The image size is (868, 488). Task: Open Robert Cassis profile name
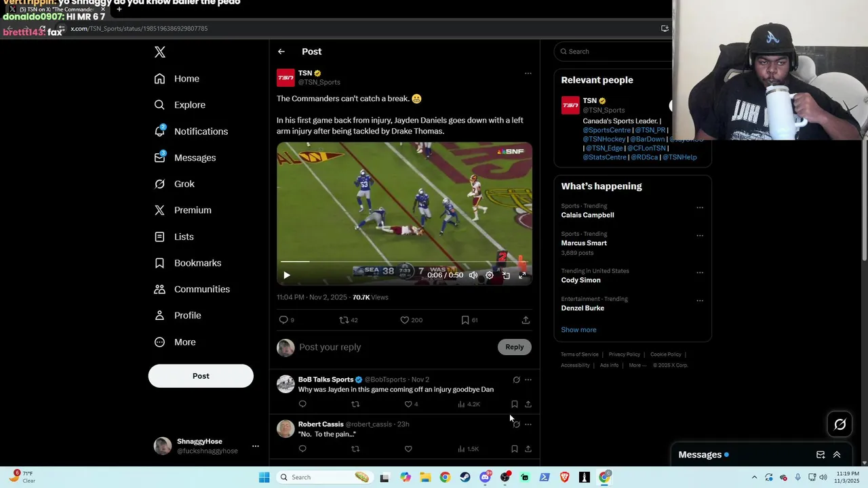[321, 424]
